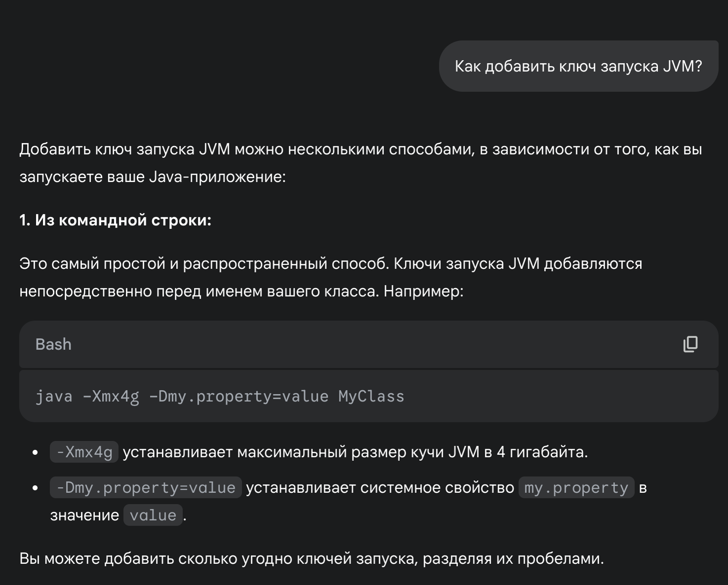Screen dimensions: 728x585
Task: Click the -Dmy.property=value inline code chip
Action: pyautogui.click(x=146, y=487)
